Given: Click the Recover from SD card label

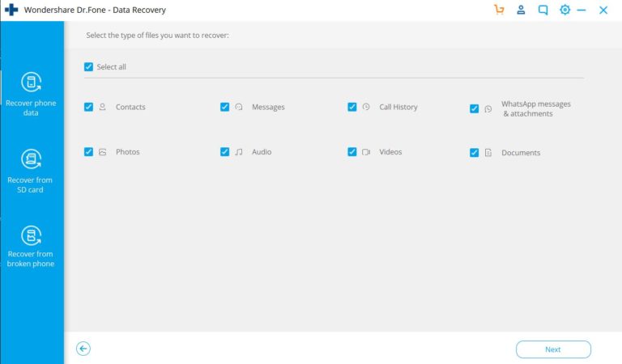Looking at the screenshot, I should [30, 184].
